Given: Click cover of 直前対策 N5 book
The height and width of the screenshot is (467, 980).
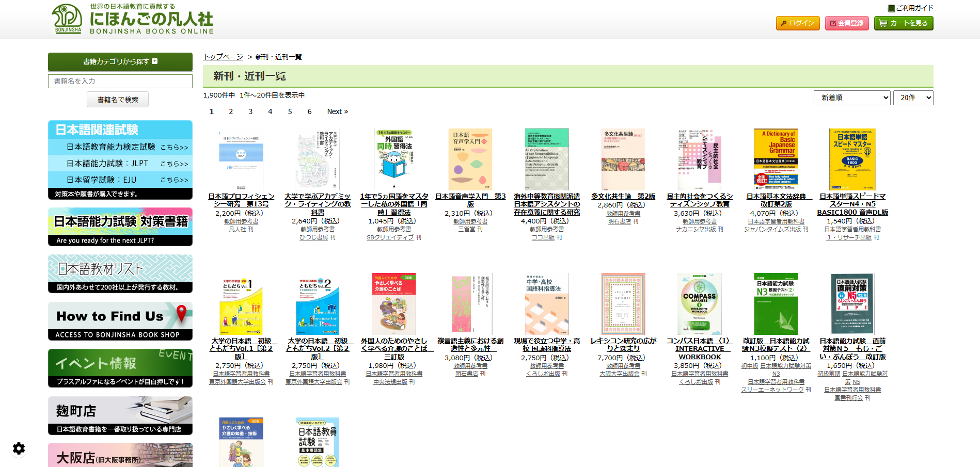Looking at the screenshot, I should (852, 304).
